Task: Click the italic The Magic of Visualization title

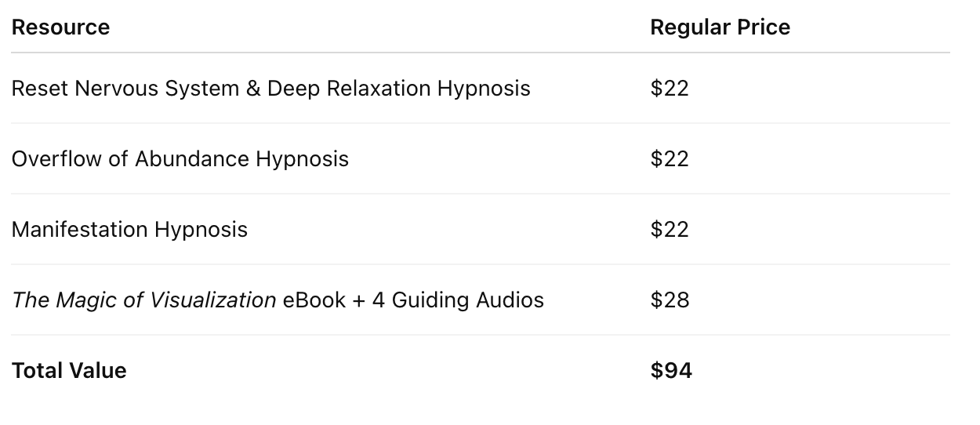Action: (x=143, y=300)
